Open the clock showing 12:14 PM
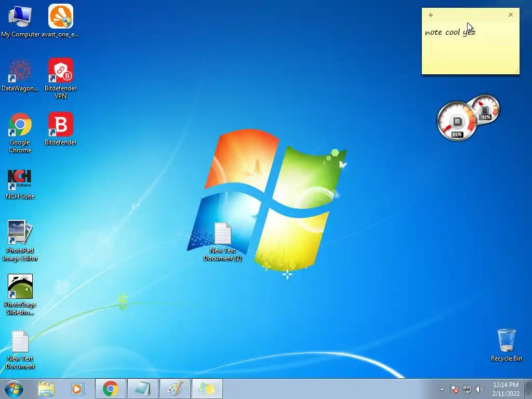 [x=506, y=389]
